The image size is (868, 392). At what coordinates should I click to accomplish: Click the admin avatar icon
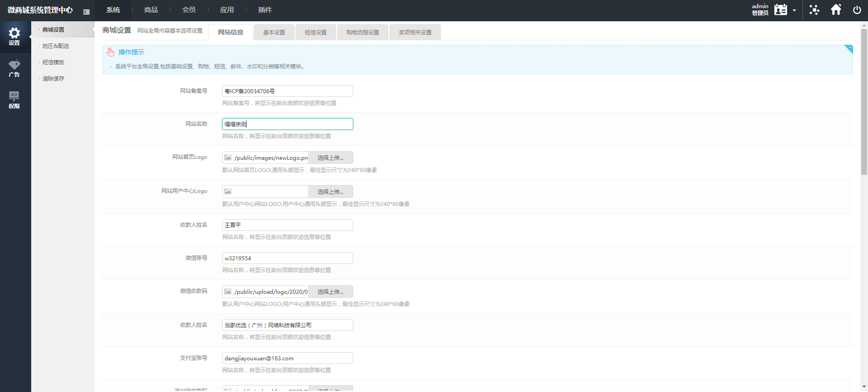click(781, 10)
